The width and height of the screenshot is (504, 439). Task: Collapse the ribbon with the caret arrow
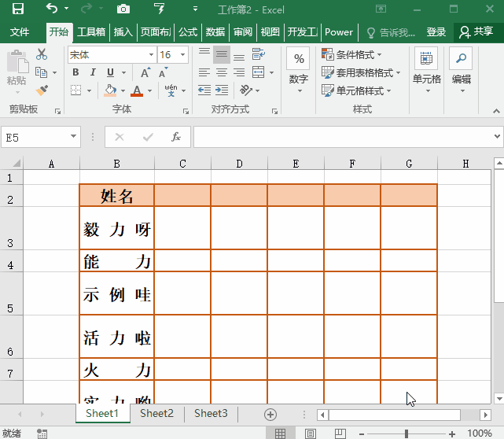tap(496, 111)
